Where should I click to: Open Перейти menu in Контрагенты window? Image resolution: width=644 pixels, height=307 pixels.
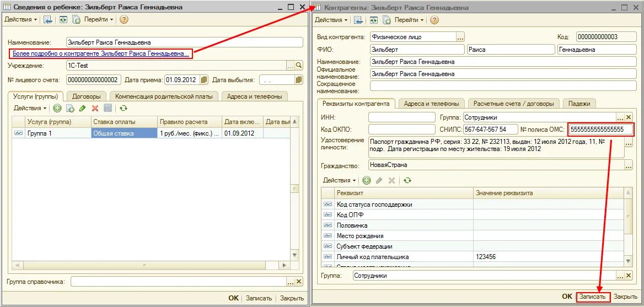tap(409, 20)
